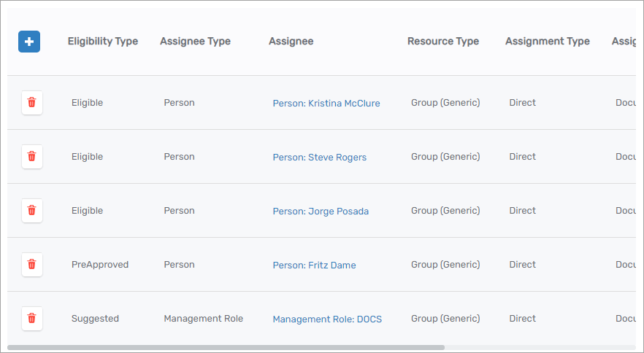Click the Management Role assignee type cell
Viewport: 644px width, 353px height.
pyautogui.click(x=203, y=319)
